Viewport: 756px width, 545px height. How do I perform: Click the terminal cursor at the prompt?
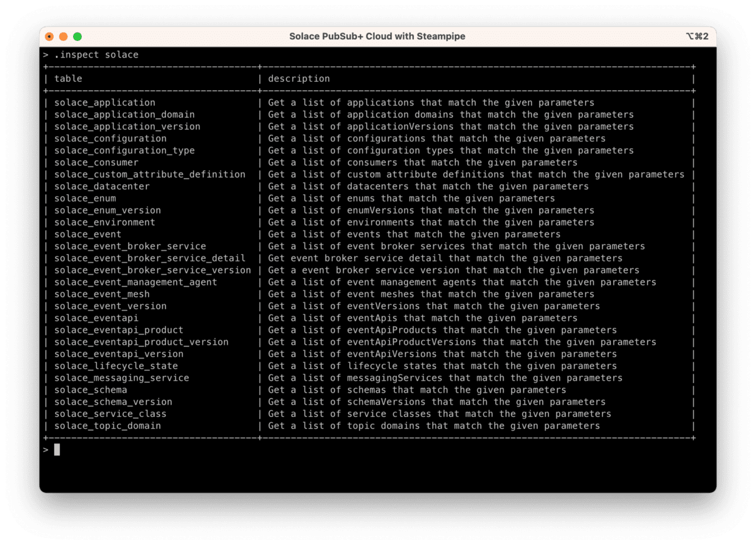pos(57,449)
